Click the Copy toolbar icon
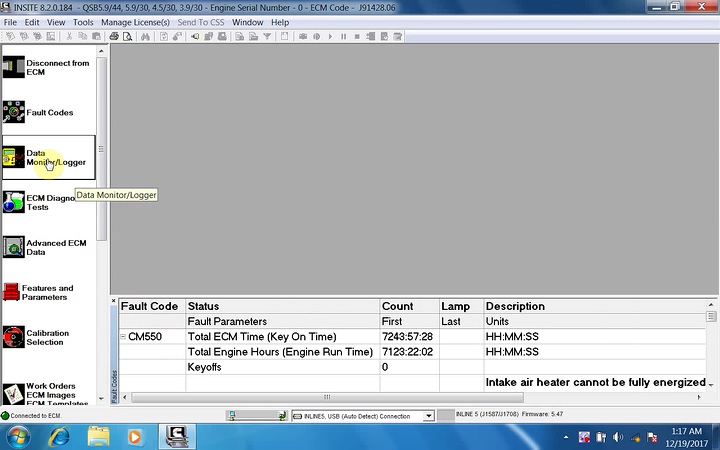Image resolution: width=720 pixels, height=450 pixels. tap(83, 36)
